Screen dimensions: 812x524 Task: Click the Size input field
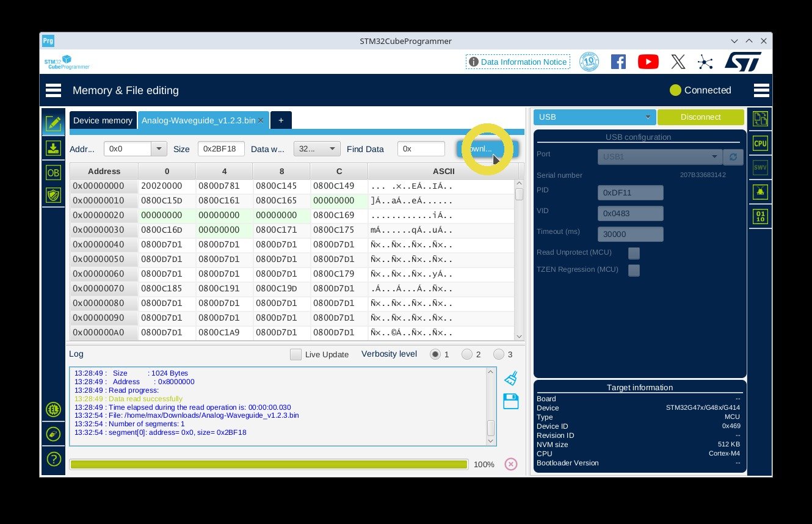221,148
